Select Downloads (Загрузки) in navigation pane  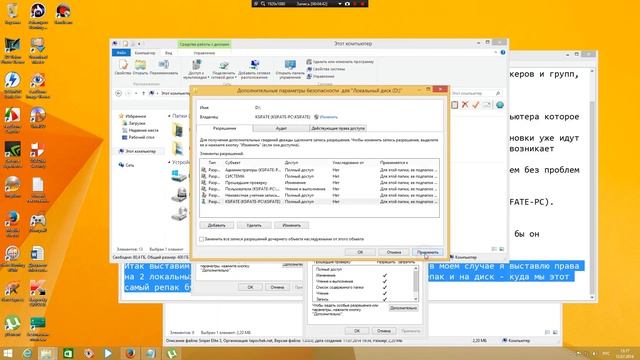tap(133, 123)
